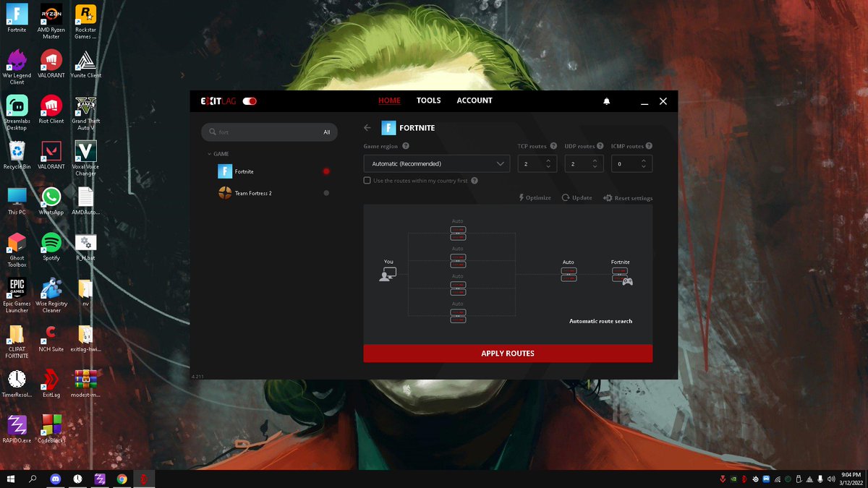
Task: Open the TOOLS tab in ExitLag
Action: tap(428, 101)
